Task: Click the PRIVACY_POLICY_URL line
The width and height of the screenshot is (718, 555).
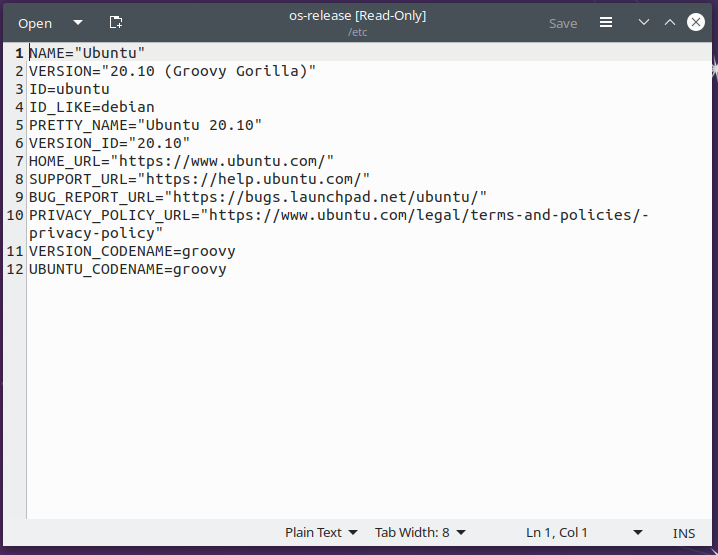Action: (x=339, y=215)
